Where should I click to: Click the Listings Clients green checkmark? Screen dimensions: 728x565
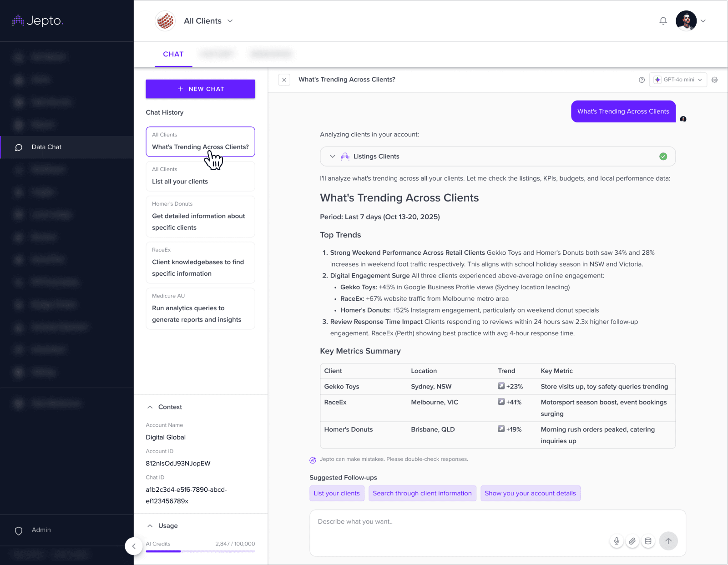663,156
